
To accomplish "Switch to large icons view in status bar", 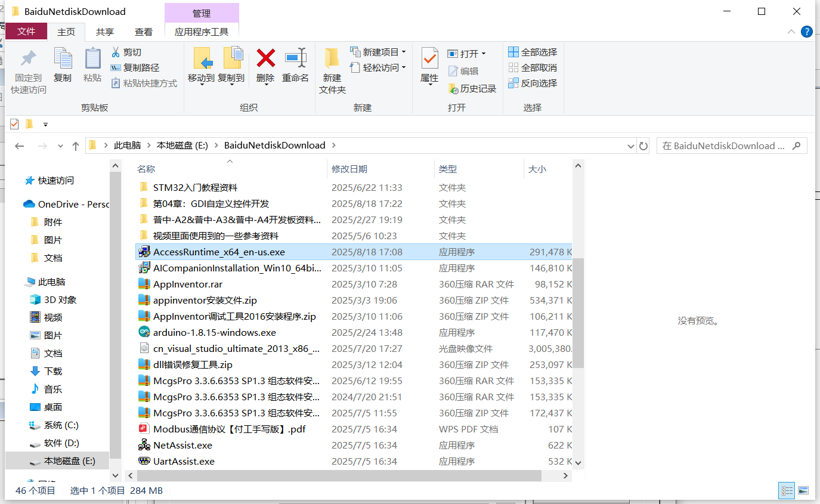I will tap(803, 490).
